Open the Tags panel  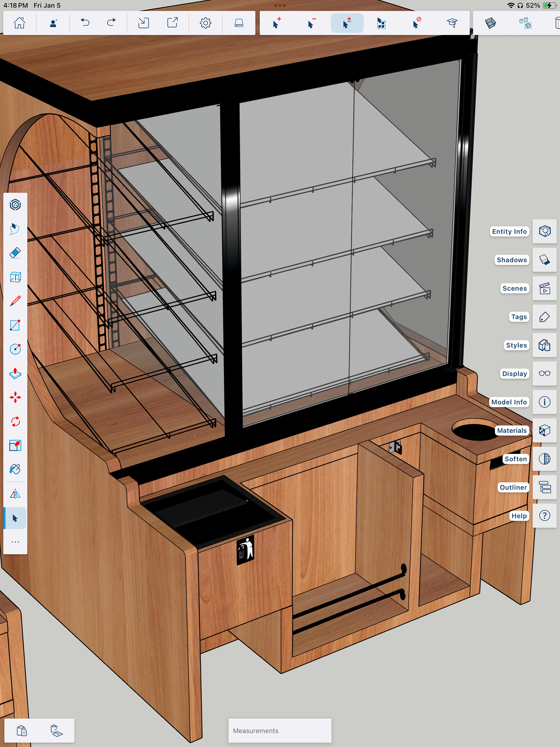click(545, 317)
